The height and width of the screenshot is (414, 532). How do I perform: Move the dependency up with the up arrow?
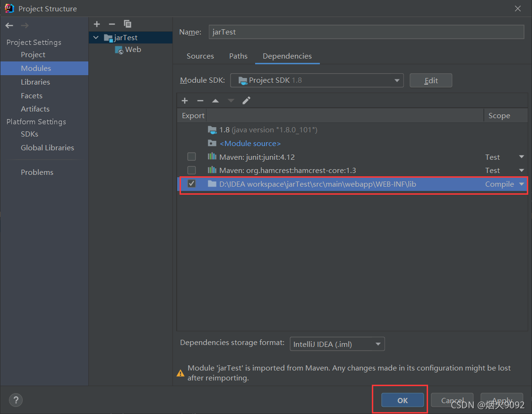(x=215, y=101)
